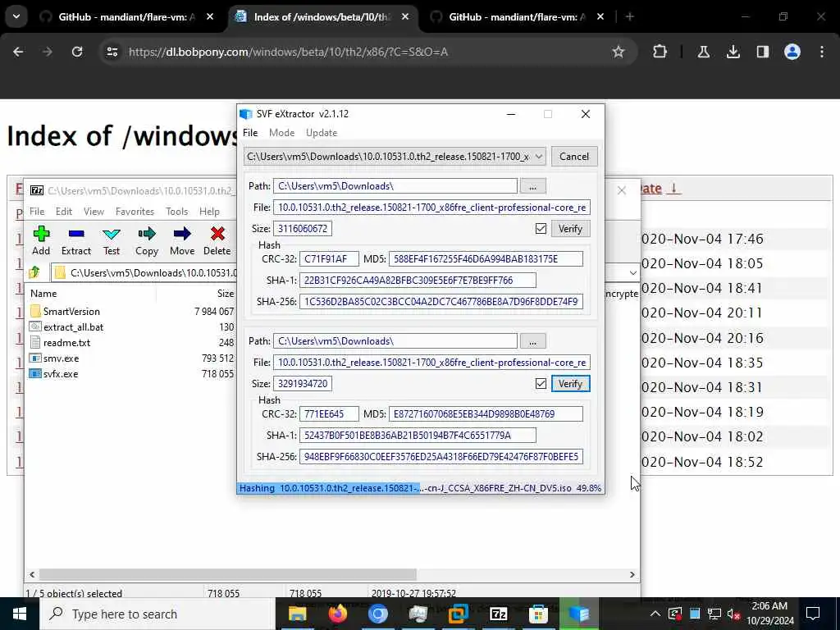Select the SmartVersion folder in 7-Zip
The height and width of the screenshot is (630, 840).
click(71, 311)
